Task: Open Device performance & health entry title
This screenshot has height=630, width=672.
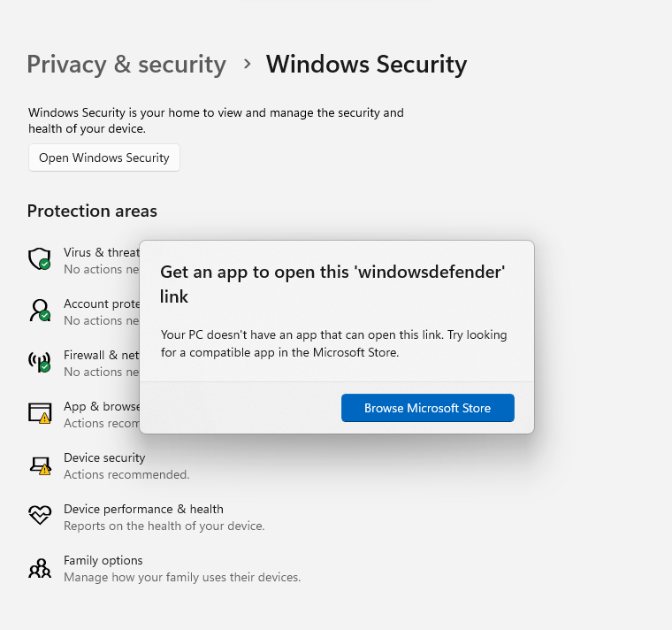Action: tap(143, 509)
